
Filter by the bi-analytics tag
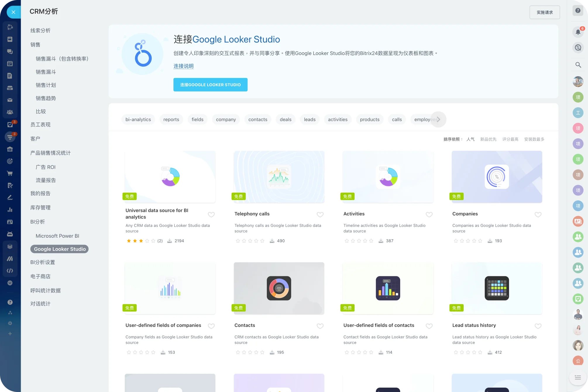(138, 120)
